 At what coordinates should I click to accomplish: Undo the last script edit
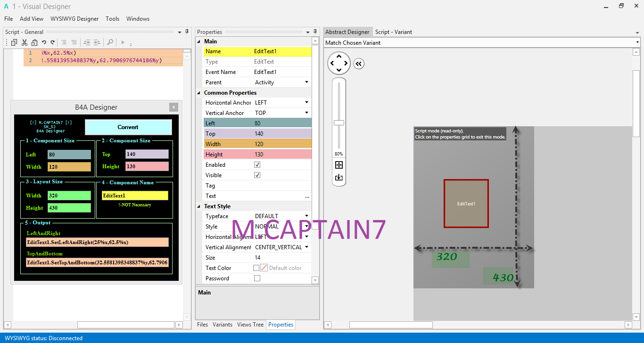click(44, 42)
